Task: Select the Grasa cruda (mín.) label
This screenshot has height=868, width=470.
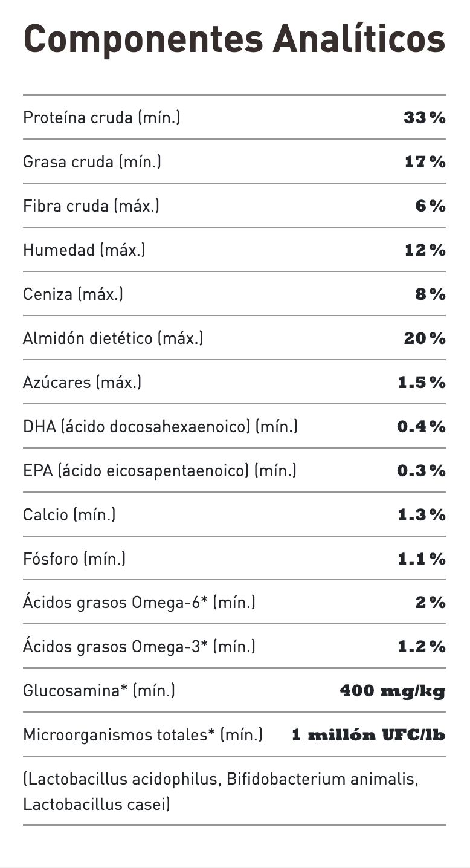Action: point(92,161)
